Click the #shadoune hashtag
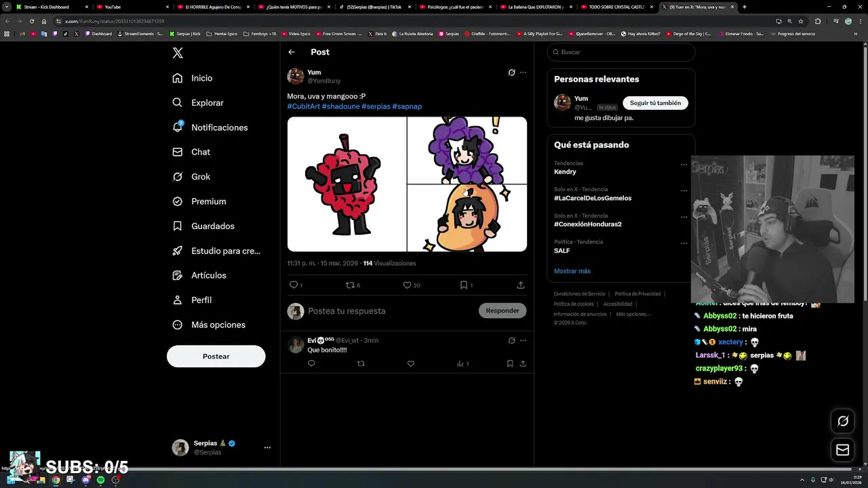Screen dimensions: 868x488 pos(340,106)
